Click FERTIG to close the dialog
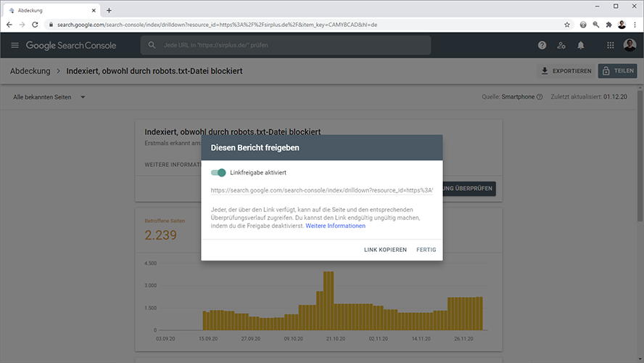 [426, 250]
